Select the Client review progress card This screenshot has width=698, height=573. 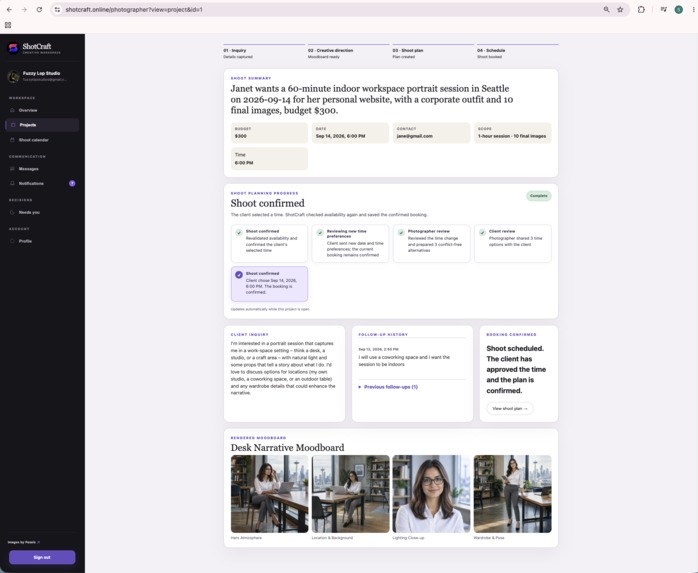(x=512, y=243)
